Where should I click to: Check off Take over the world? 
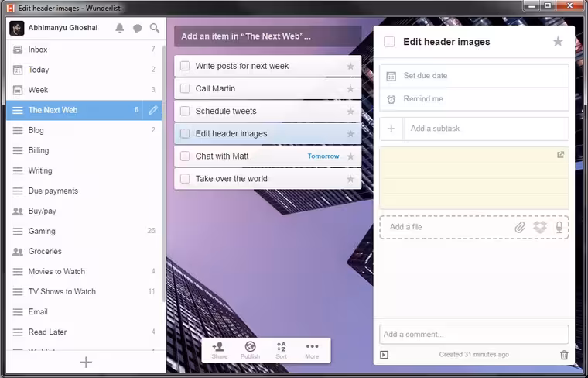[185, 179]
